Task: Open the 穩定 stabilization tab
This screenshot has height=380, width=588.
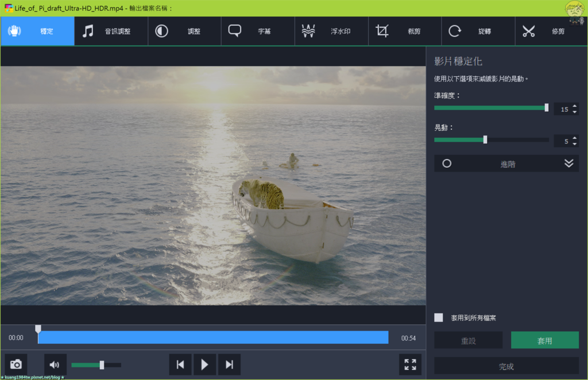Action: [37, 31]
